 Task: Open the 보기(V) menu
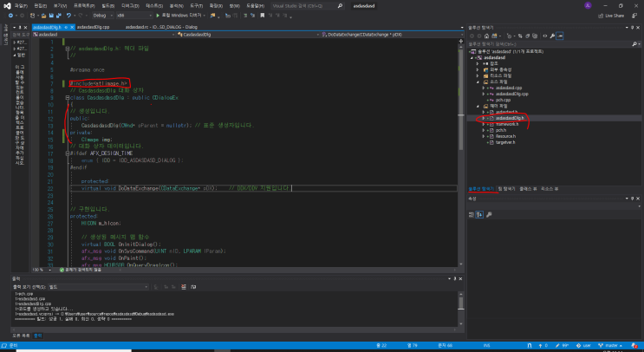click(60, 6)
